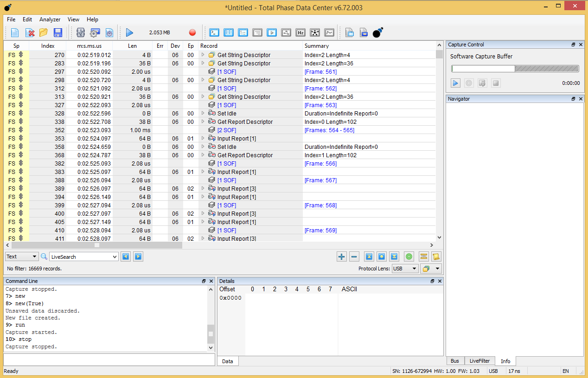This screenshot has width=588, height=378.
Task: Click the Run Capture play button in toolbar
Action: point(129,32)
